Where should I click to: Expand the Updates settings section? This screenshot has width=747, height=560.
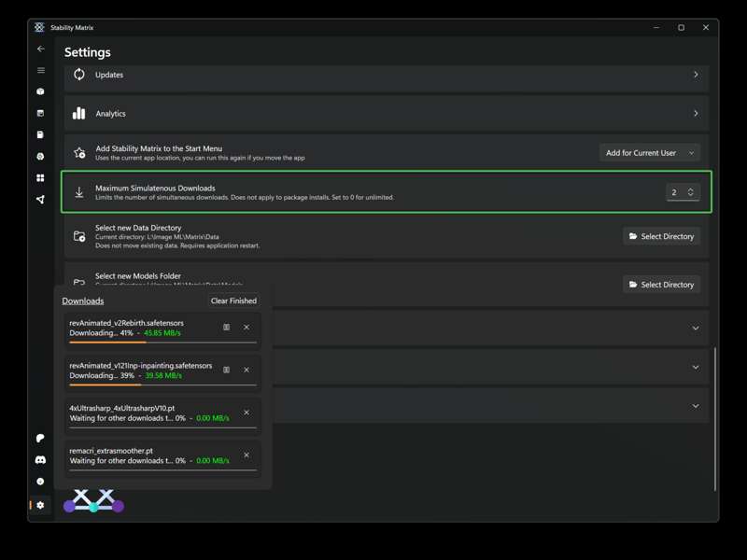tap(696, 75)
